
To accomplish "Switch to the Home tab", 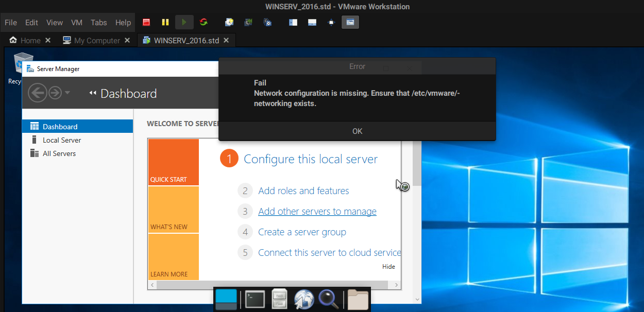I will pyautogui.click(x=30, y=41).
